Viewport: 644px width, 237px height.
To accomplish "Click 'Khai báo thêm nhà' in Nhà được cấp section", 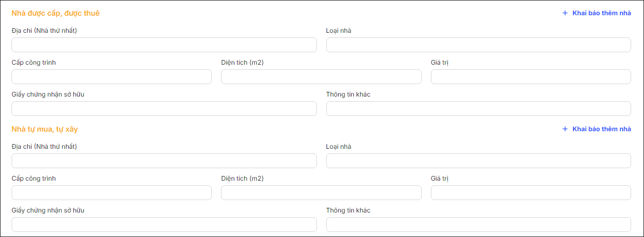I will [x=602, y=13].
